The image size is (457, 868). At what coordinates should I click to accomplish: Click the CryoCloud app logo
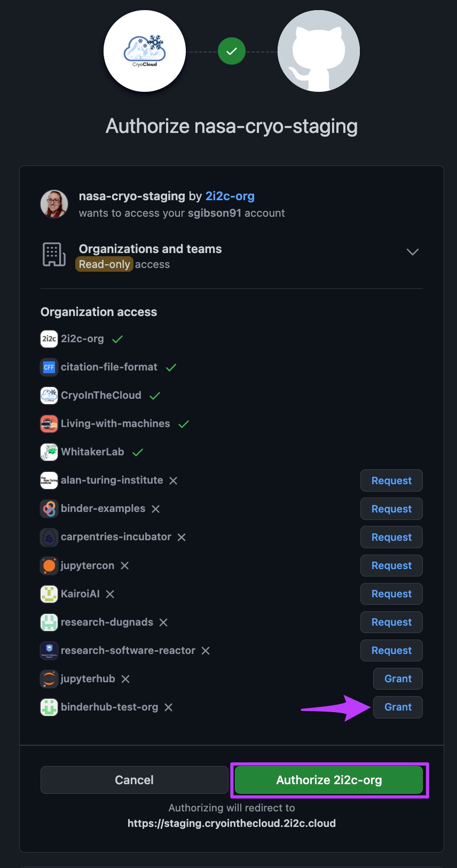pyautogui.click(x=145, y=51)
